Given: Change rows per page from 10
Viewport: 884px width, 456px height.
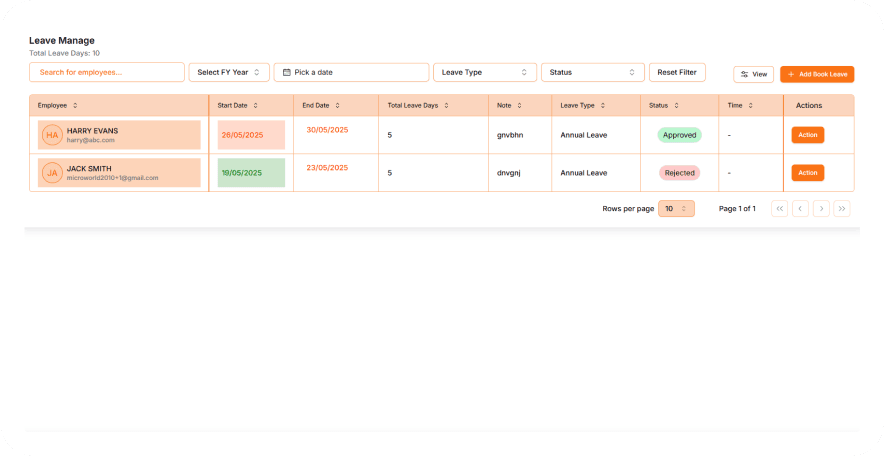Looking at the screenshot, I should [676, 208].
